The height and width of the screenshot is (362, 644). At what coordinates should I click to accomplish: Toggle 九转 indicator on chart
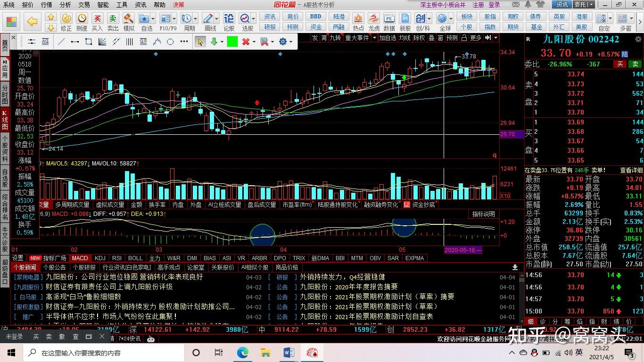pyautogui.click(x=335, y=38)
